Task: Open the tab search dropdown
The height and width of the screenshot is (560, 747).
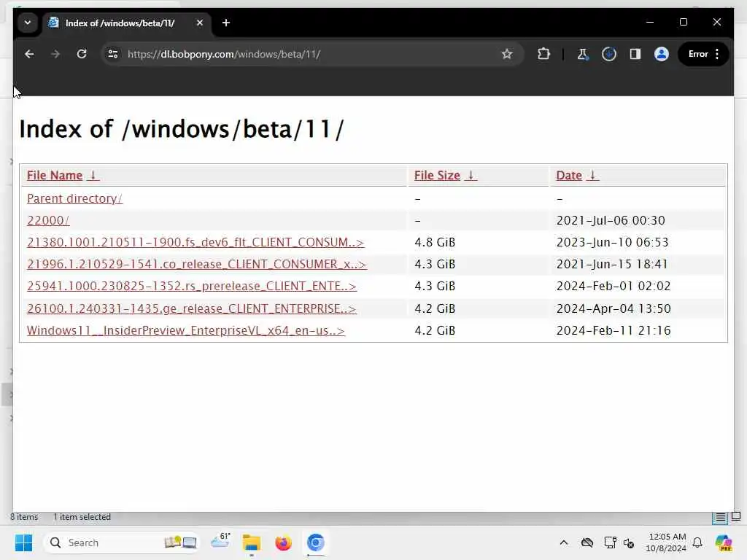Action: [28, 23]
